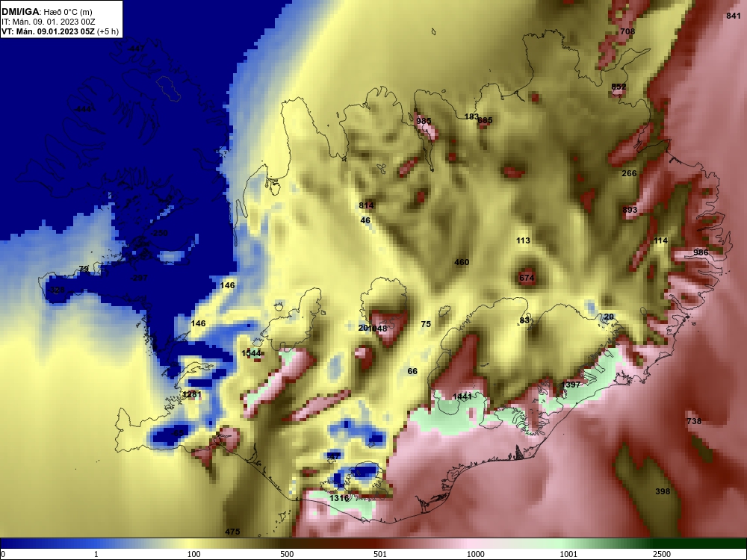The width and height of the screenshot is (747, 560).
Task: Pick the 893 height value
Action: [x=630, y=210]
